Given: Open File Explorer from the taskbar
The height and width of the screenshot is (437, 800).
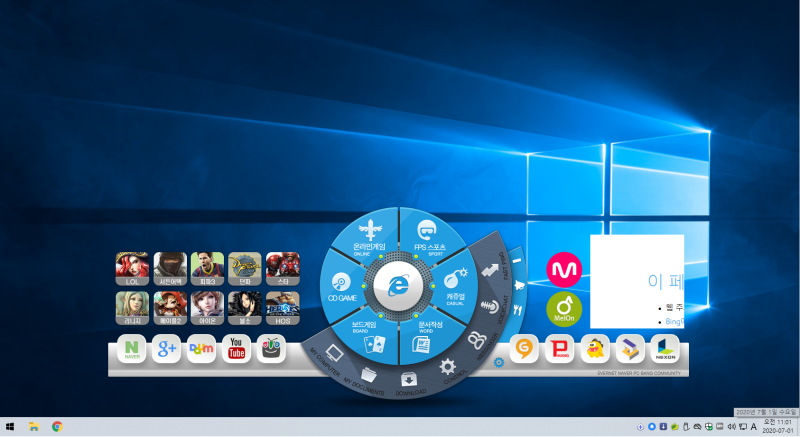Looking at the screenshot, I should (34, 427).
